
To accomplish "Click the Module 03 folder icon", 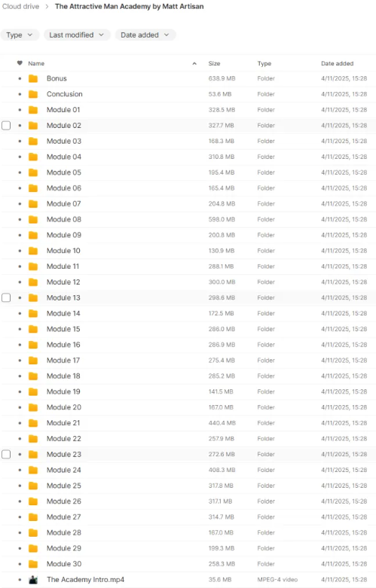I will (x=33, y=141).
